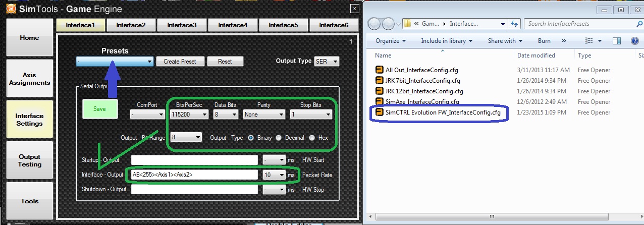Click the Shutdown - Output text field

coord(194,190)
